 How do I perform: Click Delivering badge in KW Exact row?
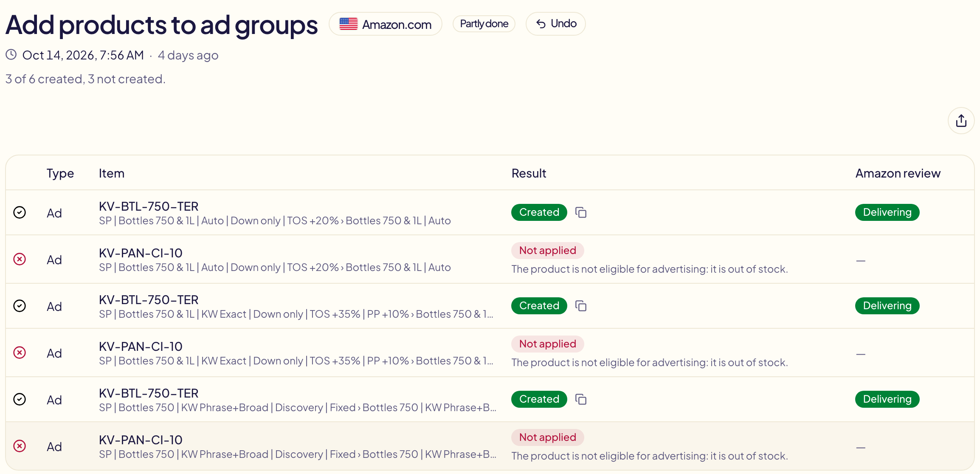click(887, 306)
